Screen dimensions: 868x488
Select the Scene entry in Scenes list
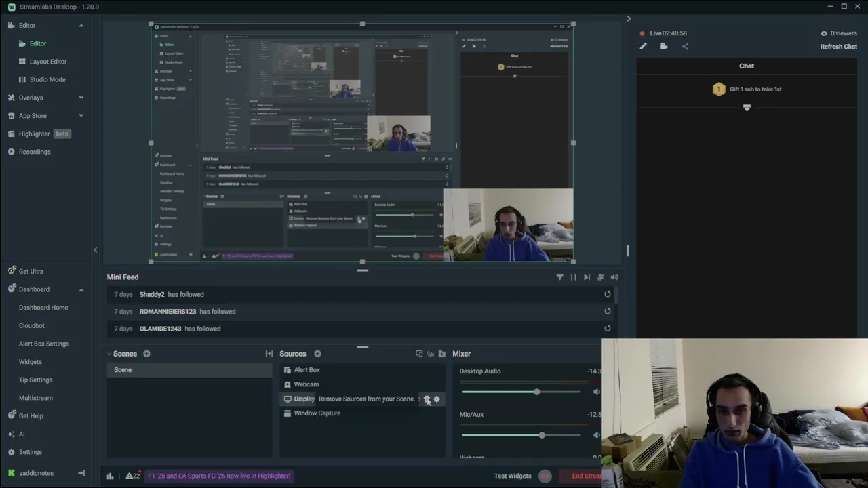click(x=190, y=370)
